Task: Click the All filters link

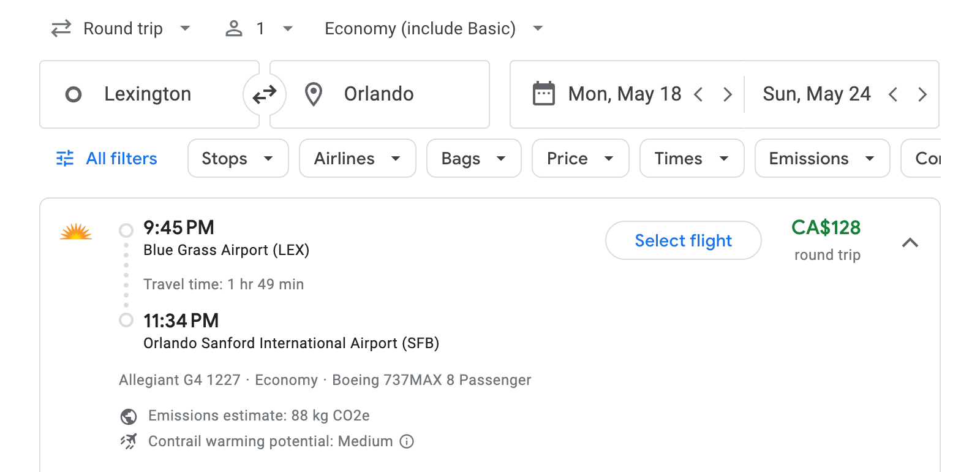Action: [121, 158]
